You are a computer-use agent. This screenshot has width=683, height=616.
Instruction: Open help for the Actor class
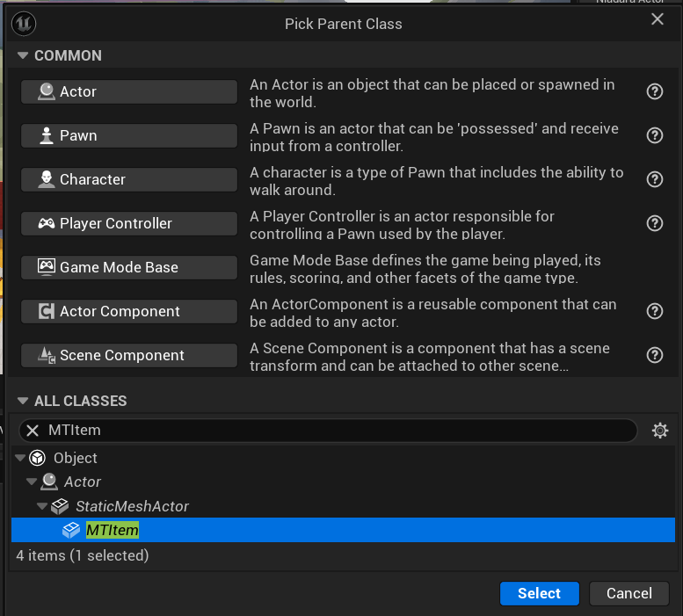pyautogui.click(x=654, y=91)
